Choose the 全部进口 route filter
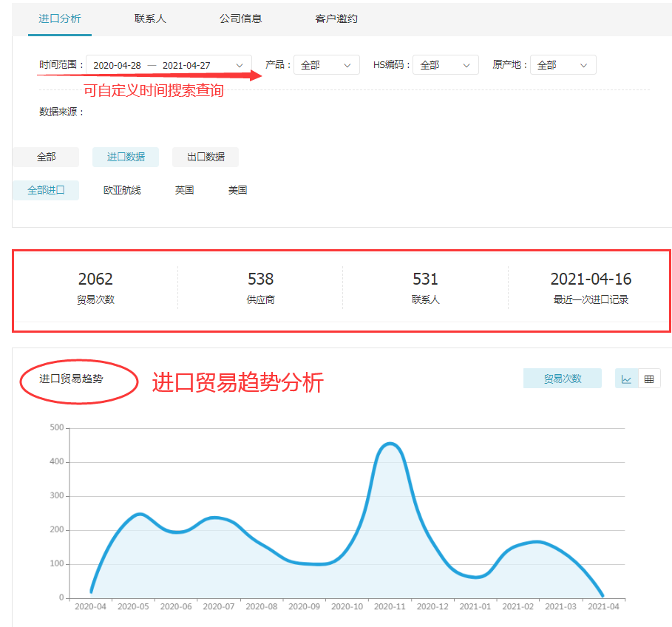The image size is (672, 627). click(x=46, y=190)
